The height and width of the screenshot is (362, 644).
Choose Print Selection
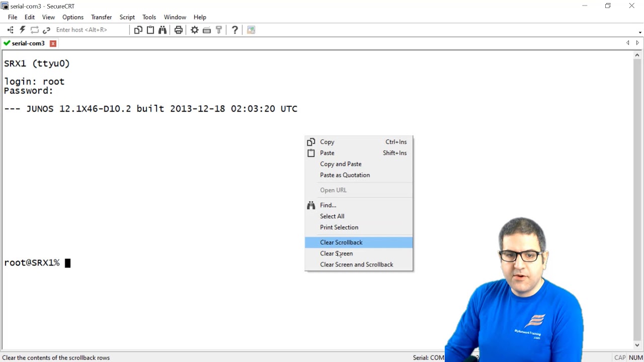point(359,227)
